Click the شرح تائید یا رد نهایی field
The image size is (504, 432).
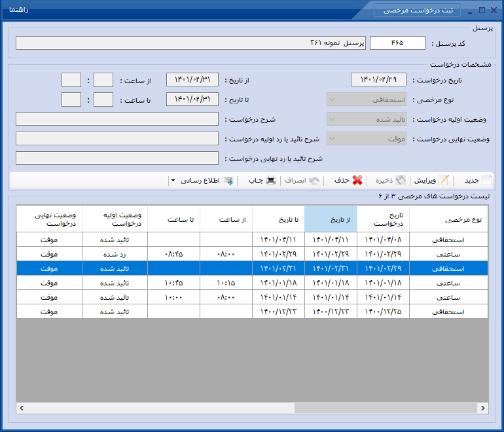point(117,158)
